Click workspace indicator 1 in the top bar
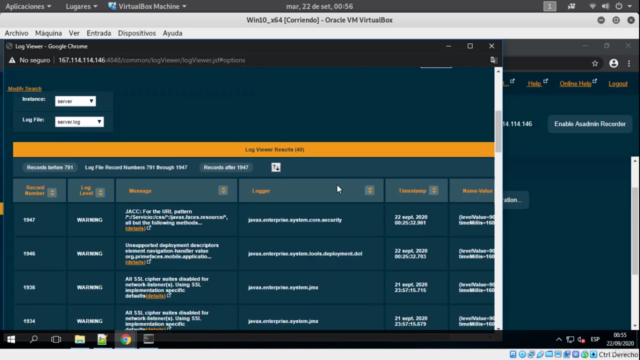The width and height of the screenshot is (640, 360). pos(550,6)
